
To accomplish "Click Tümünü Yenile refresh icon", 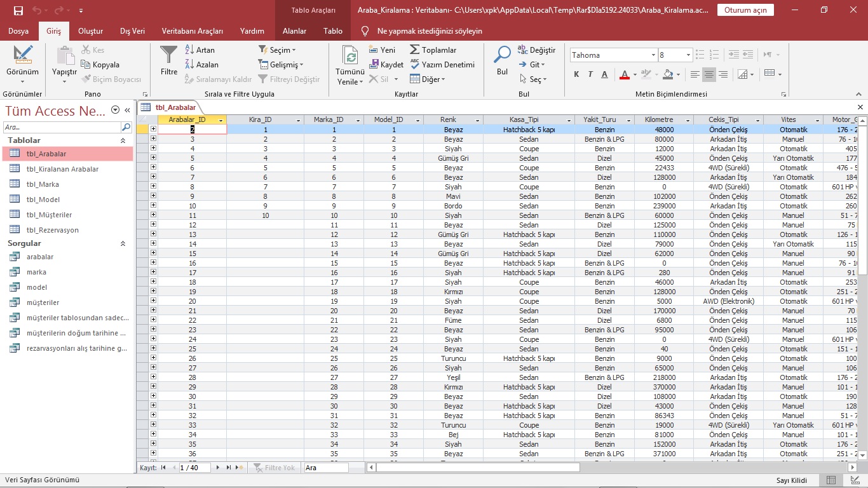I will [x=350, y=56].
